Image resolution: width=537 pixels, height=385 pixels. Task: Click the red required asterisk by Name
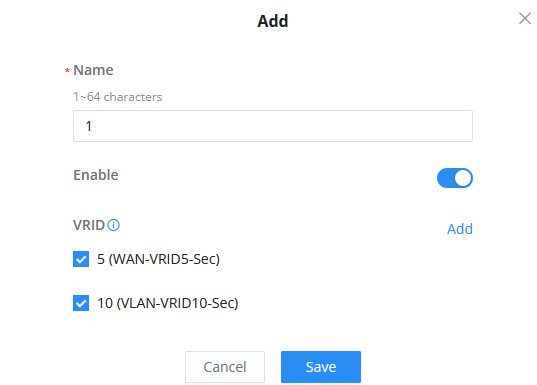67,71
